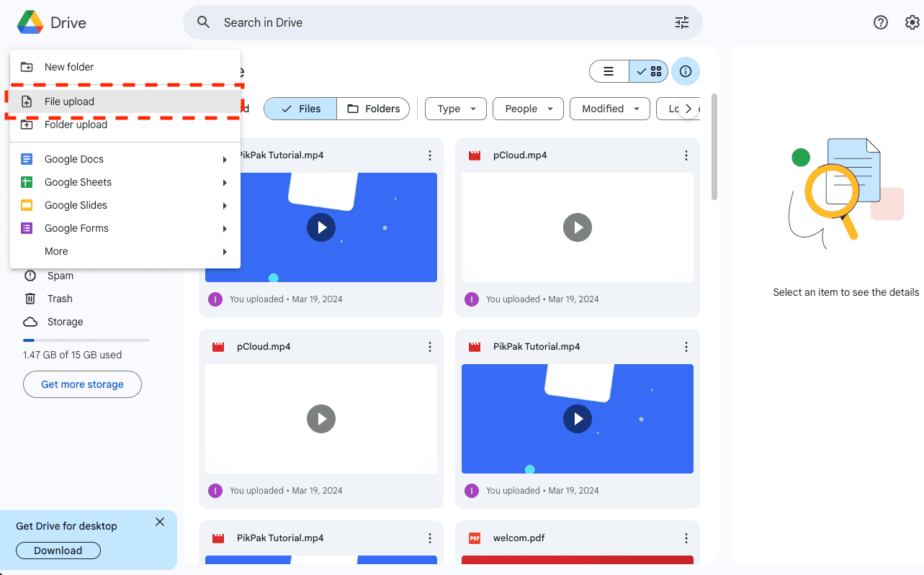This screenshot has width=924, height=575.
Task: Expand the Google Sheets submenu arrow
Action: (225, 183)
